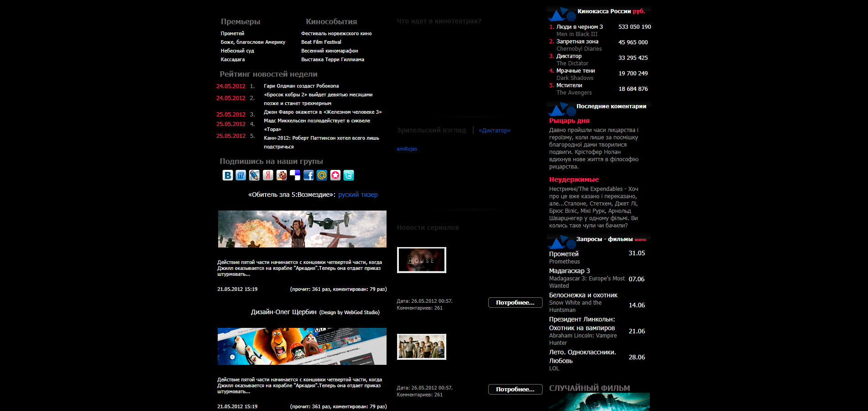Open the LiveJournal pencil icon

coord(255,175)
